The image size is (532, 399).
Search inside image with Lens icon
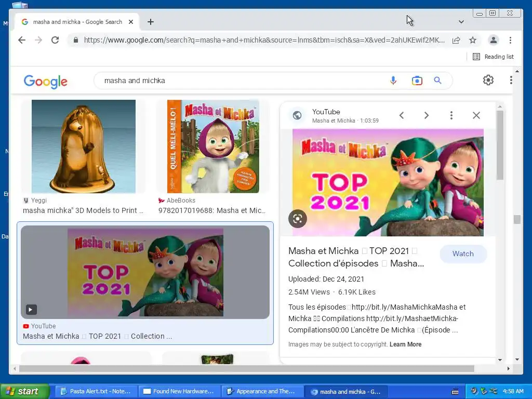tap(298, 219)
